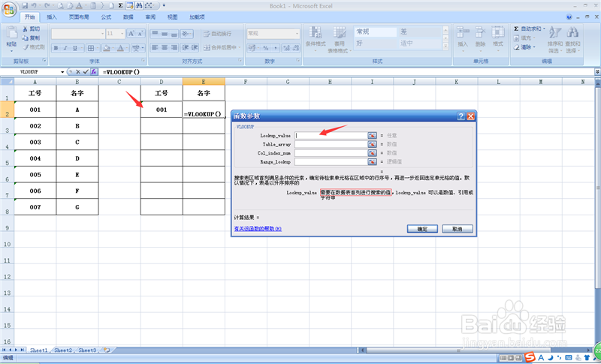This screenshot has width=601, height=364.
Task: Click the Cut (剪切) scissors button
Action: 32,29
